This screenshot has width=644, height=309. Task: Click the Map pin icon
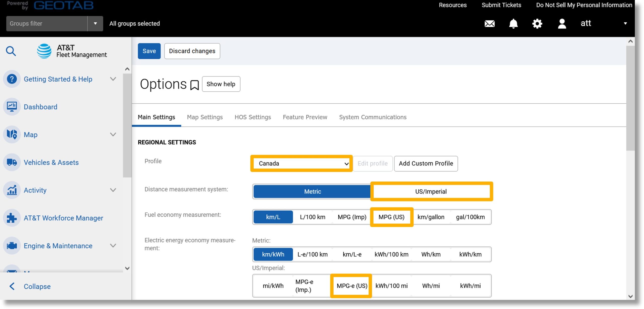[x=12, y=134]
